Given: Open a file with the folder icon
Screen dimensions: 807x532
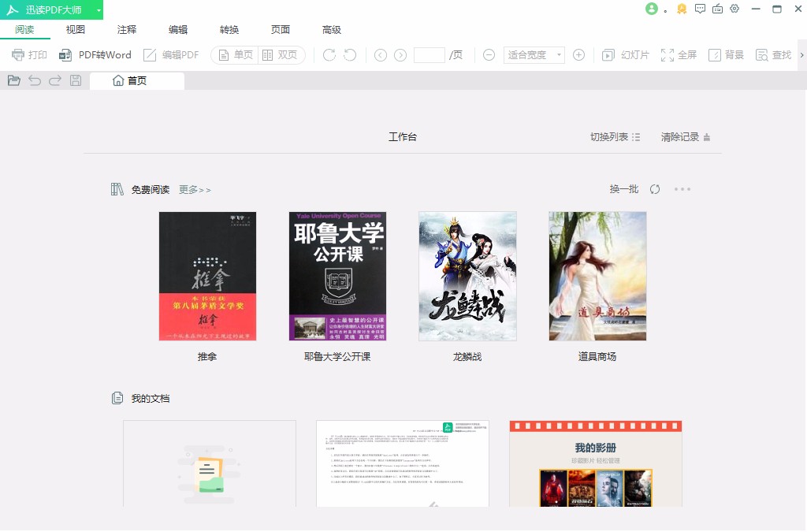Looking at the screenshot, I should click(x=13, y=80).
